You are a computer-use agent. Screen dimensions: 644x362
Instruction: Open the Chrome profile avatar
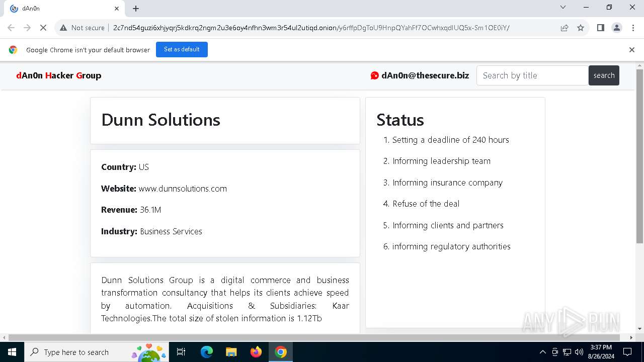617,28
